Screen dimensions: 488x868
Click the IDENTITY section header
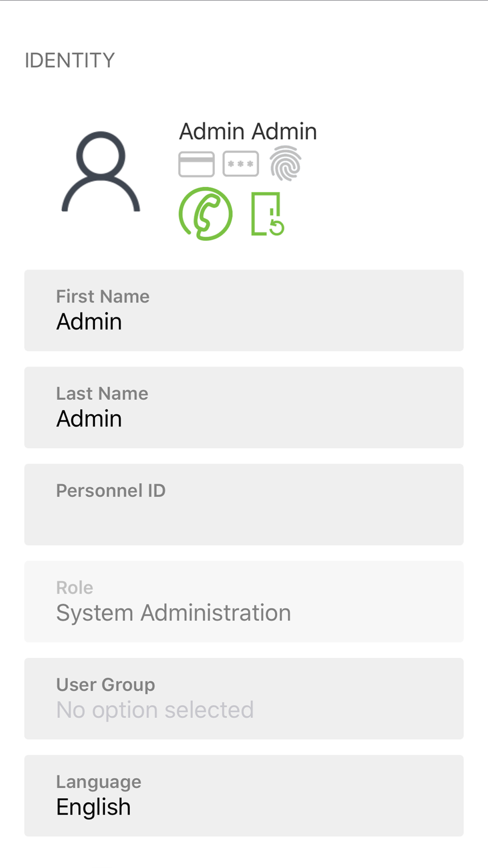[x=70, y=61]
